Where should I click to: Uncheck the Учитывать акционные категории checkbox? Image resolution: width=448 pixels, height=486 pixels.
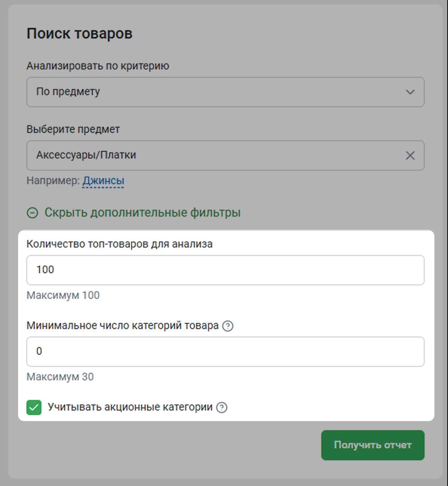[34, 408]
